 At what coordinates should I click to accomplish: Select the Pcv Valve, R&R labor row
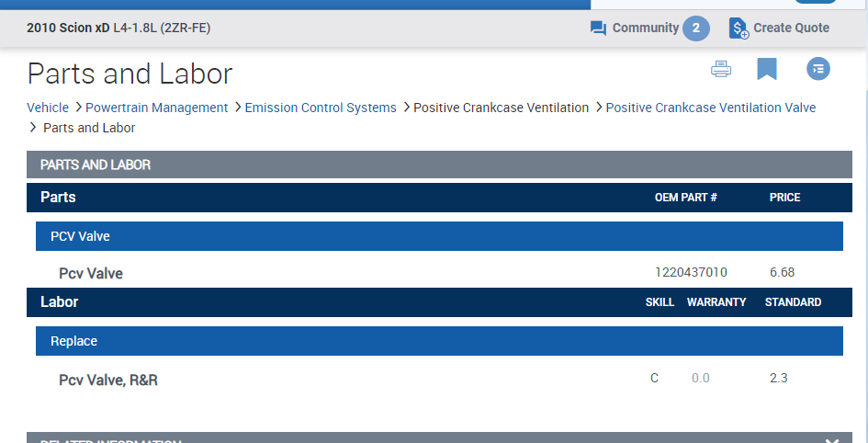point(108,380)
